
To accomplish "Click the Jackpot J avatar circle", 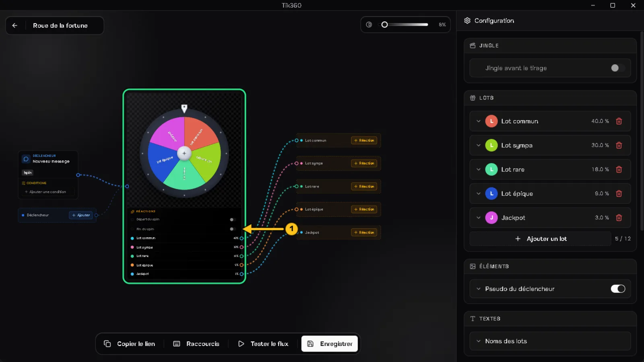I will tap(491, 218).
